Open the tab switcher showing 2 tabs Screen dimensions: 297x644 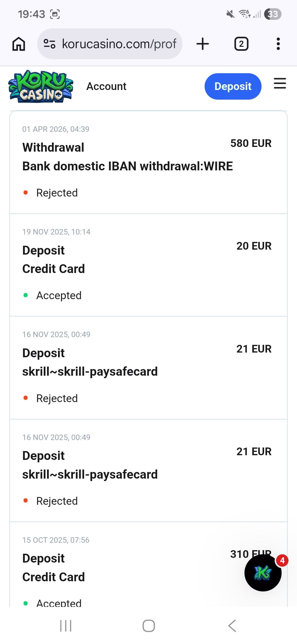[x=241, y=44]
